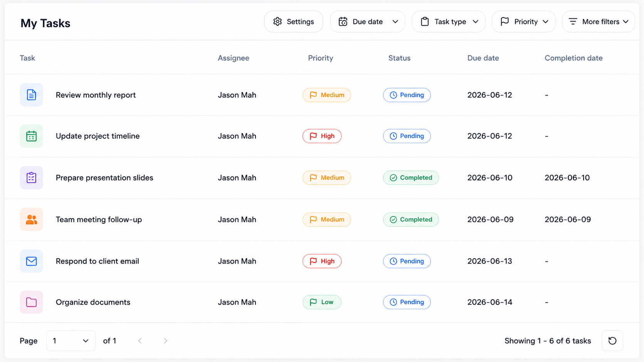Open the Priority filter dropdown

(524, 22)
